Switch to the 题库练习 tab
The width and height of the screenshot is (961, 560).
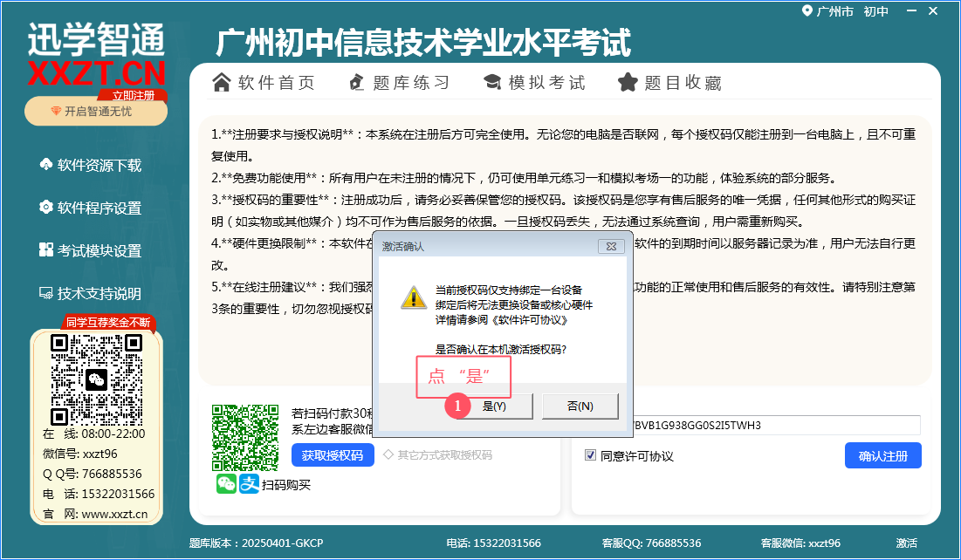click(400, 82)
